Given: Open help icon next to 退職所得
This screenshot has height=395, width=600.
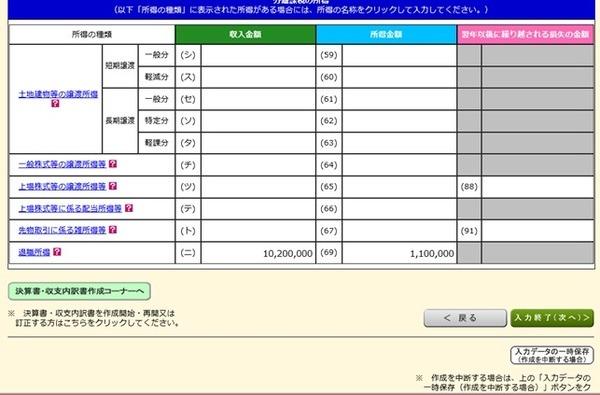Looking at the screenshot, I should pyautogui.click(x=57, y=252).
